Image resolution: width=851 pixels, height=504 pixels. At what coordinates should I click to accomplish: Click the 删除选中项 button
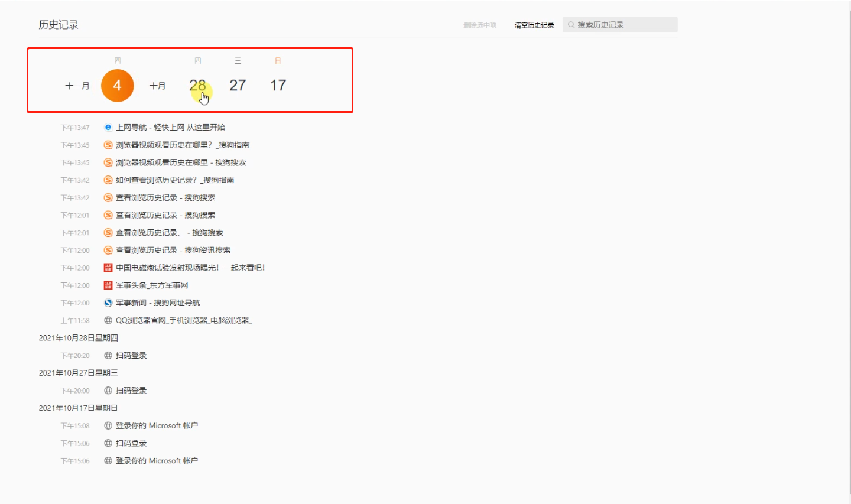pos(480,25)
